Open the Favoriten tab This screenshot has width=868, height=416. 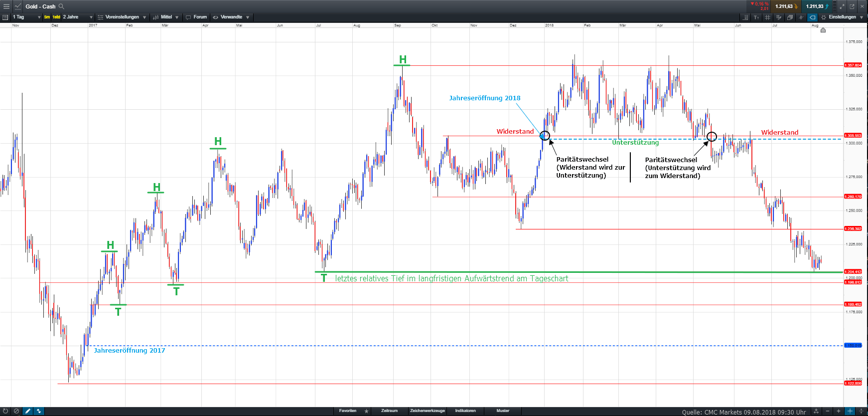[348, 411]
